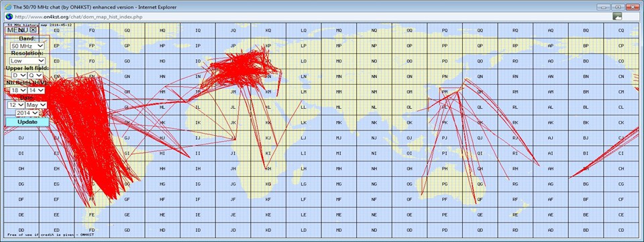Open the 2014 year dropdown
Viewport: 644px width, 242px height.
coord(28,113)
